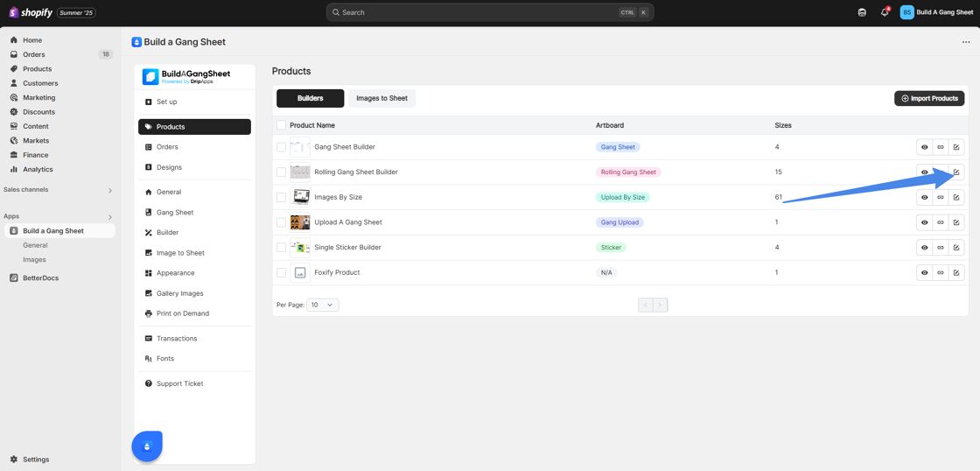Open Image to Sheet settings
Viewport: 980px width, 471px height.
coord(194,253)
